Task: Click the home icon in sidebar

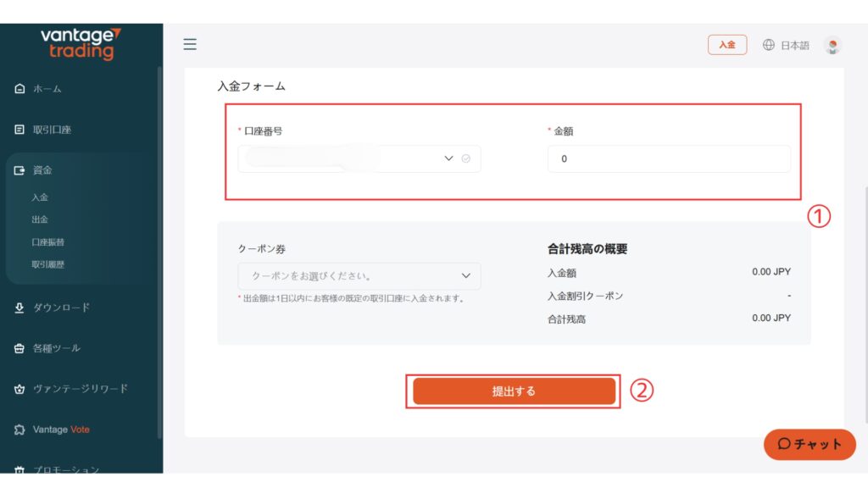Action: pyautogui.click(x=20, y=89)
